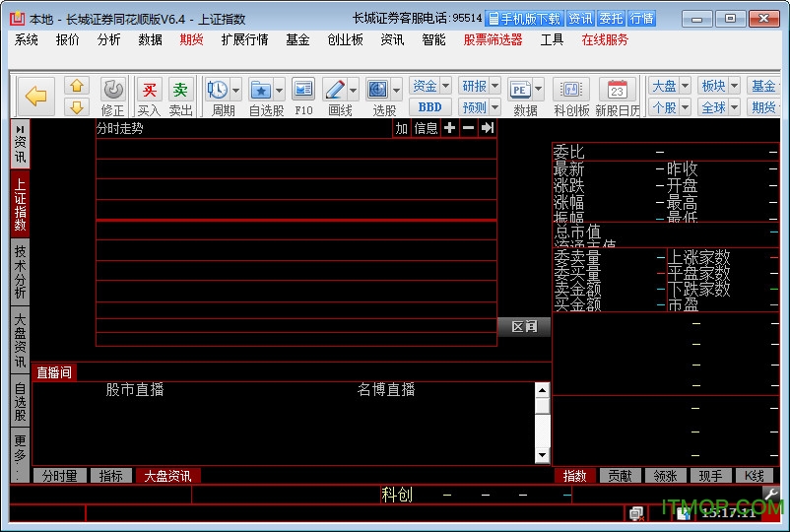
Task: Open the 周期 period clock icon
Action: point(218,91)
